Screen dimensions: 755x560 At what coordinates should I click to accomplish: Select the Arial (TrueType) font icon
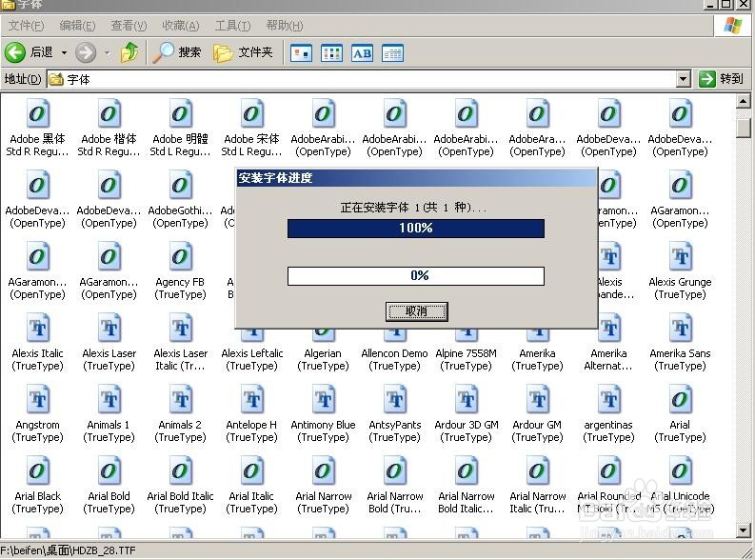coord(681,399)
